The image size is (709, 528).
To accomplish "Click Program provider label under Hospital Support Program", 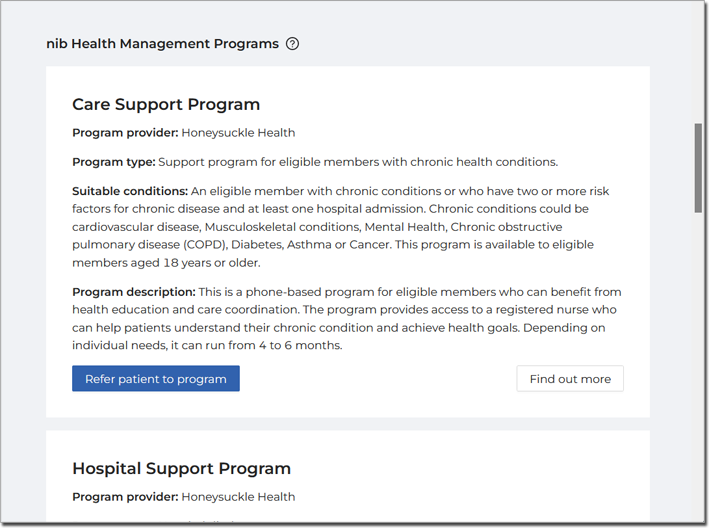I will point(125,497).
